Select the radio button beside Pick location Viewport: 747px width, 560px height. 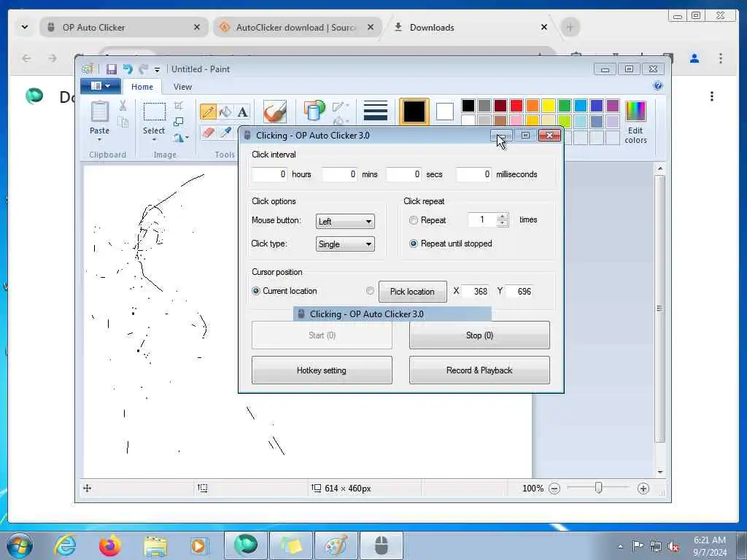pyautogui.click(x=370, y=290)
